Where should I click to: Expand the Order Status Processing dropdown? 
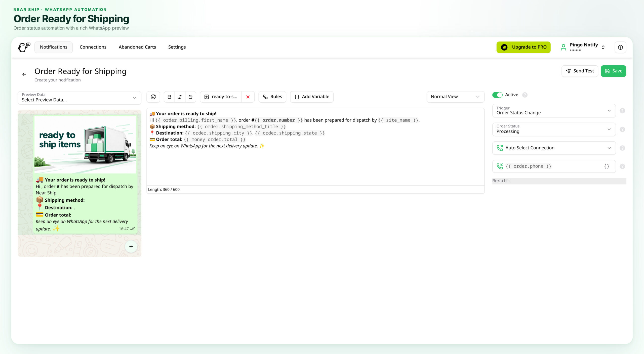point(554,129)
